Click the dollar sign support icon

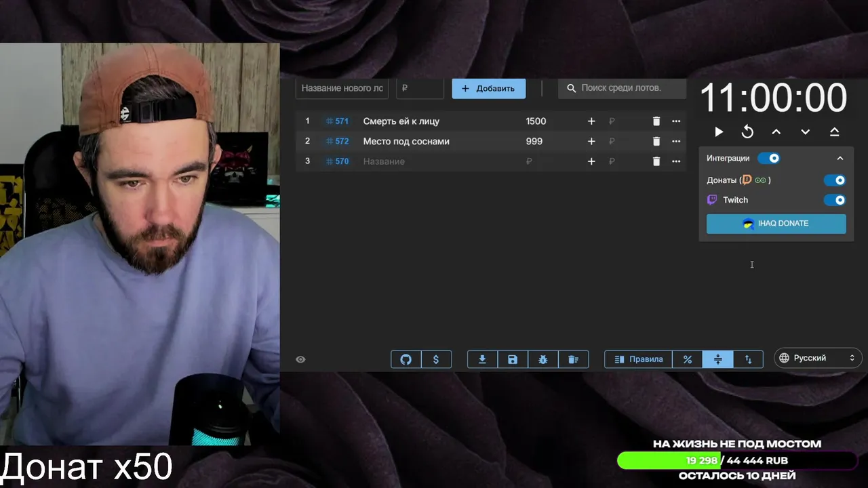436,359
